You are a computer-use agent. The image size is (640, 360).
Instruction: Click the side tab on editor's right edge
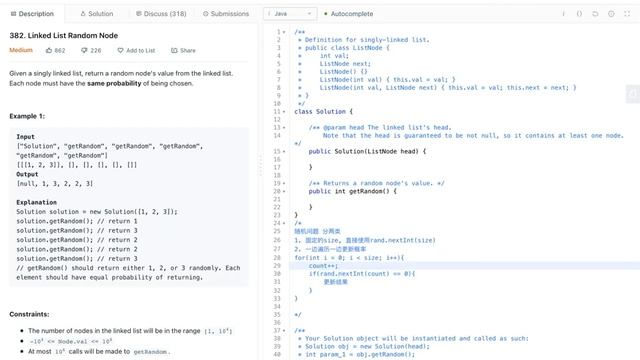[x=633, y=94]
